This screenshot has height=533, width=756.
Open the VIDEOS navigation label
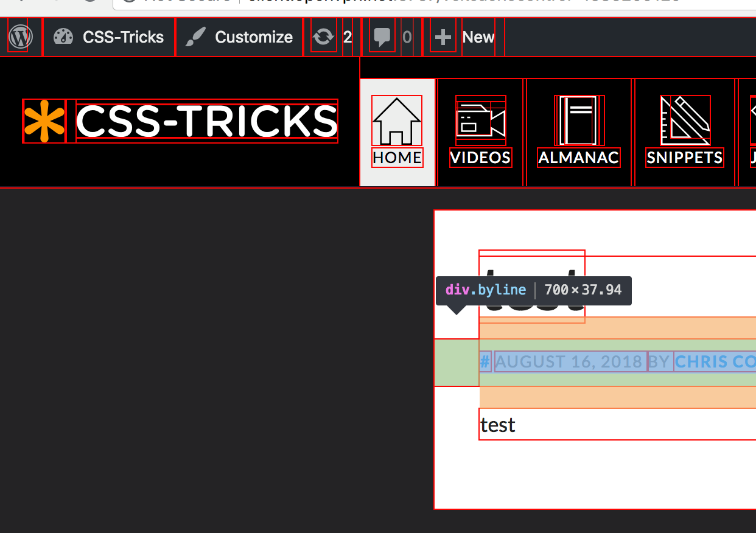pos(480,158)
